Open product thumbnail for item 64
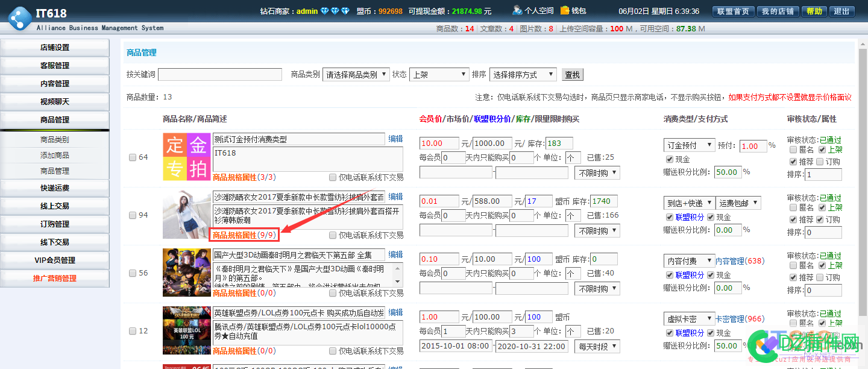 186,157
